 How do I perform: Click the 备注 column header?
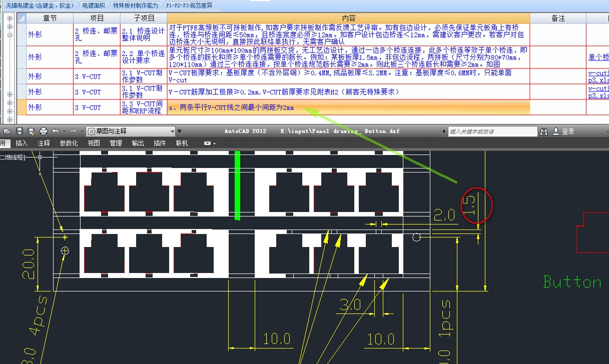coord(558,18)
